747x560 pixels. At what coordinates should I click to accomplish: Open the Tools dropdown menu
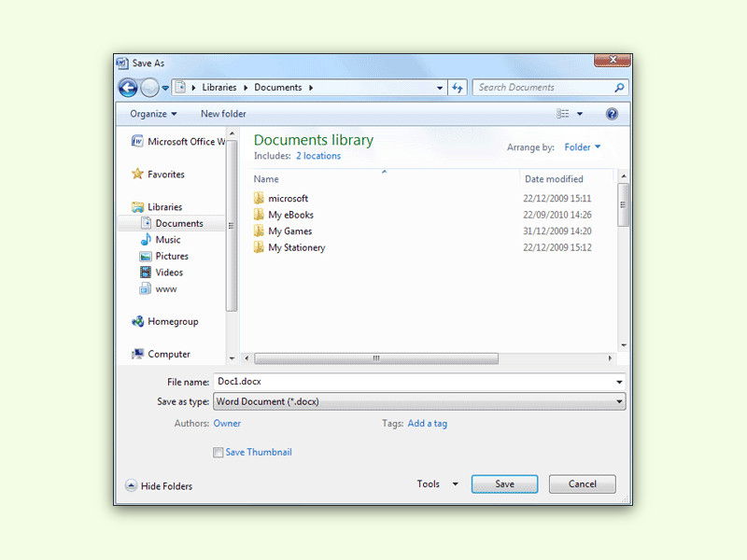437,483
